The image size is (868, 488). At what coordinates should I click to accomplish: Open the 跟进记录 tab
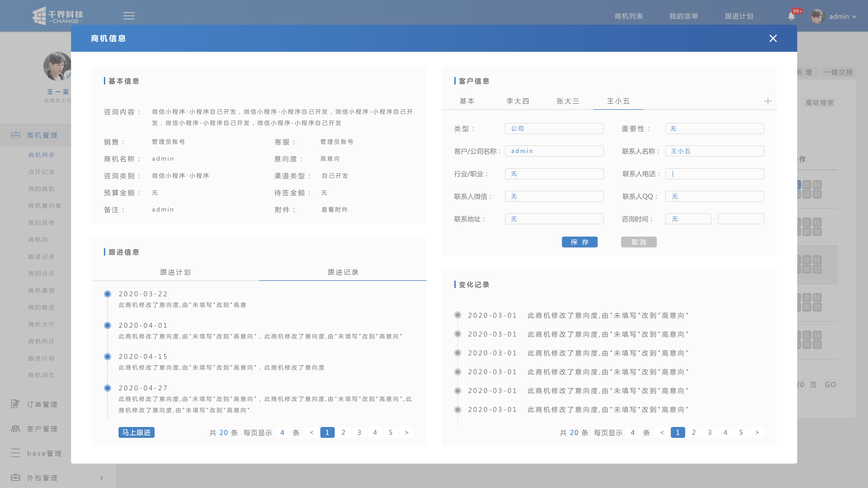[x=343, y=272]
